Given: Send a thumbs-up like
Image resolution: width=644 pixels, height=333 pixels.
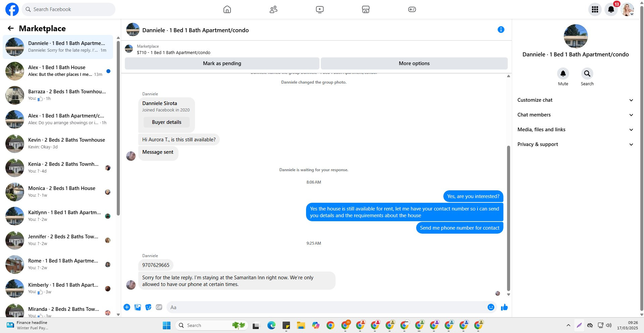Looking at the screenshot, I should click(504, 307).
